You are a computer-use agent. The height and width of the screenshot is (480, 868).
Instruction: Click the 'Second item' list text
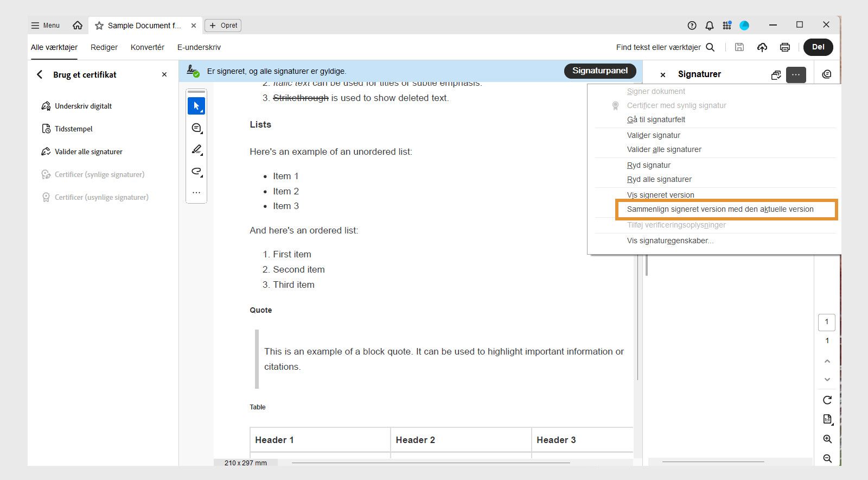pyautogui.click(x=299, y=269)
